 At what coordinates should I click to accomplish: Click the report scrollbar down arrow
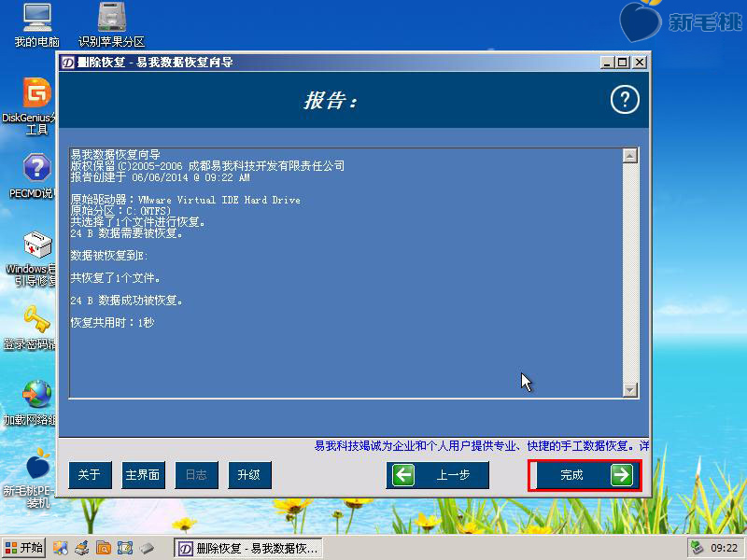[629, 389]
